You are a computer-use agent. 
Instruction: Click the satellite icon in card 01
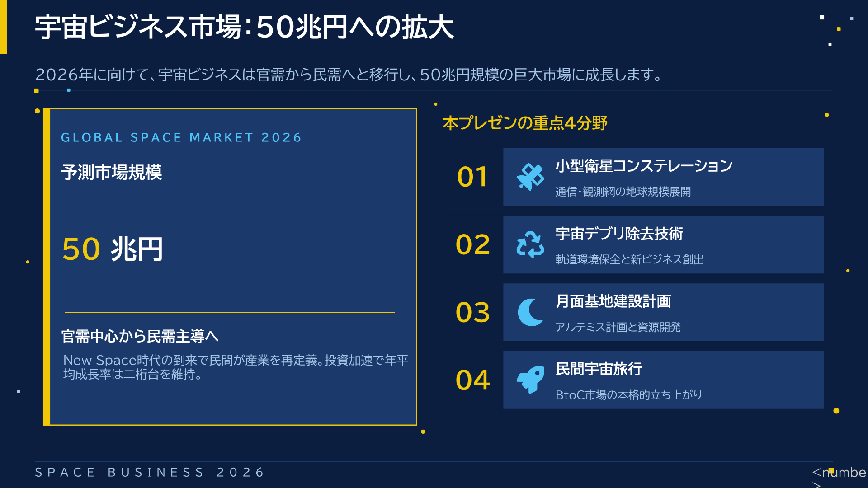[x=530, y=177]
